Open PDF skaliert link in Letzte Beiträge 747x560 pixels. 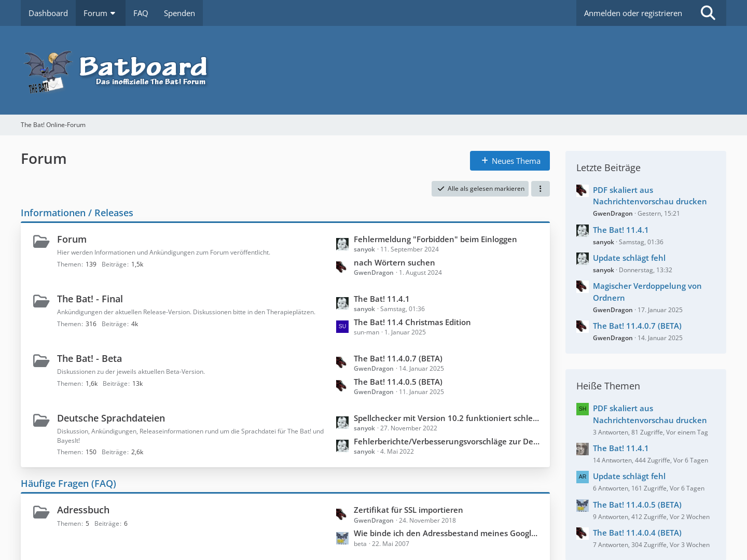[649, 195]
